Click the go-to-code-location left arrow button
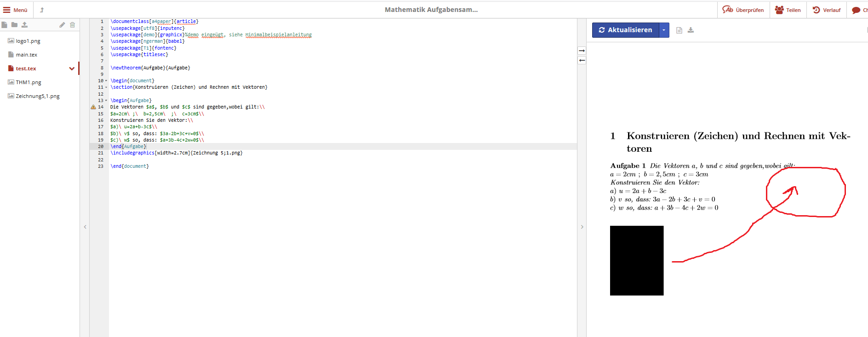868x337 pixels. [582, 60]
